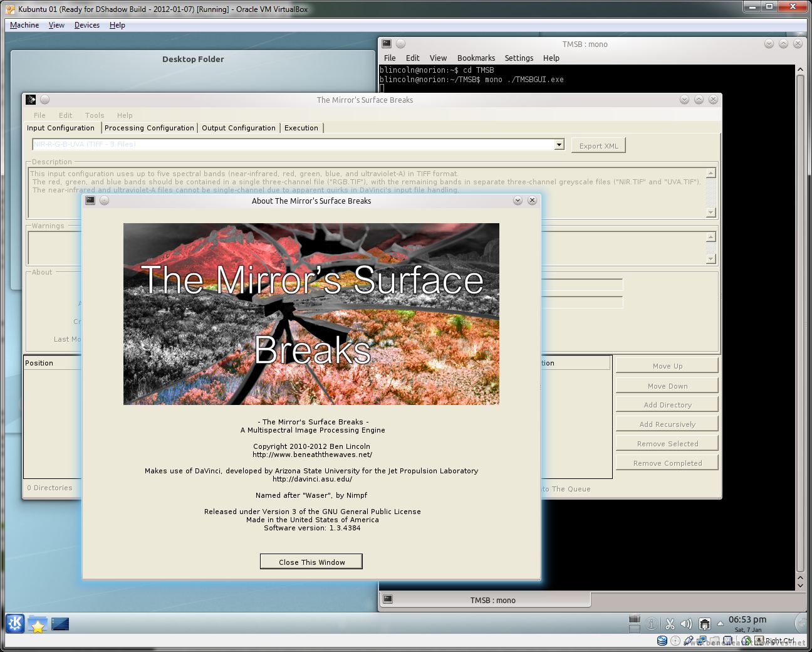Click terminal scrollbar up arrow
The image size is (812, 652).
pos(800,70)
